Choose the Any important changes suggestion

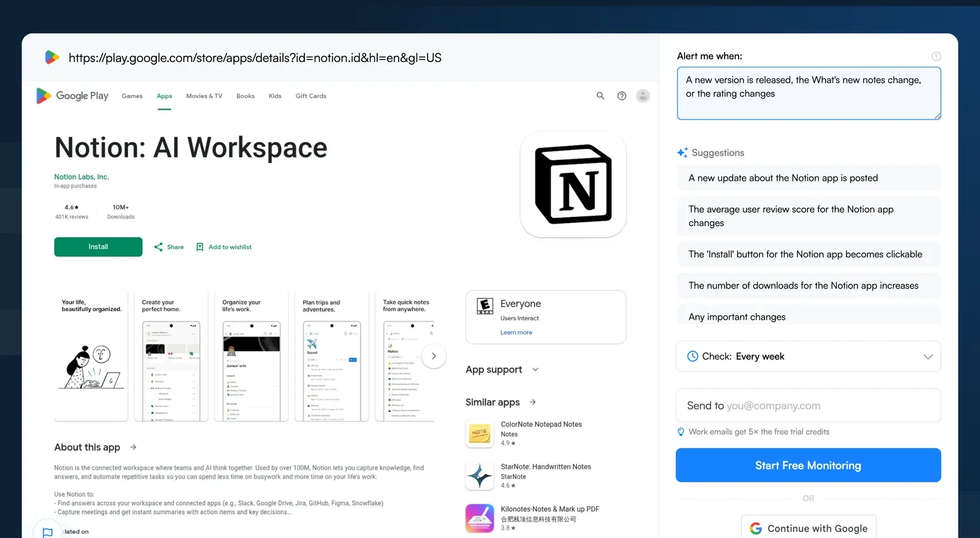(x=808, y=316)
